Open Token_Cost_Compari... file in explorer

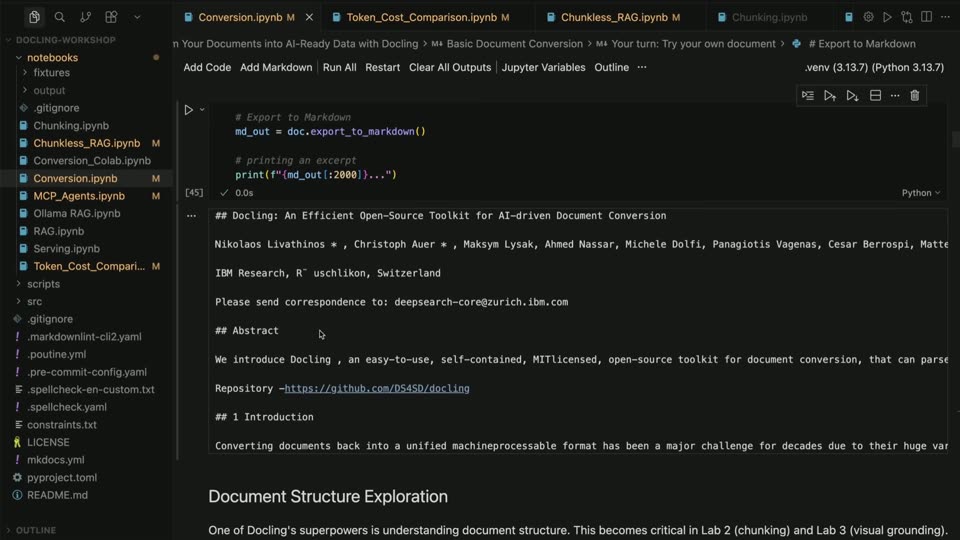click(89, 266)
